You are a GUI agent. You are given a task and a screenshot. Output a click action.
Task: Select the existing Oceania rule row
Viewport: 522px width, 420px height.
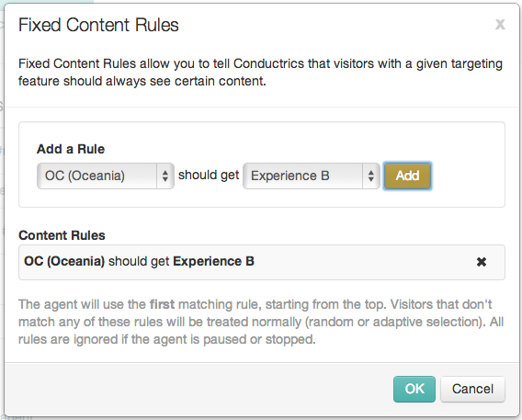(262, 262)
